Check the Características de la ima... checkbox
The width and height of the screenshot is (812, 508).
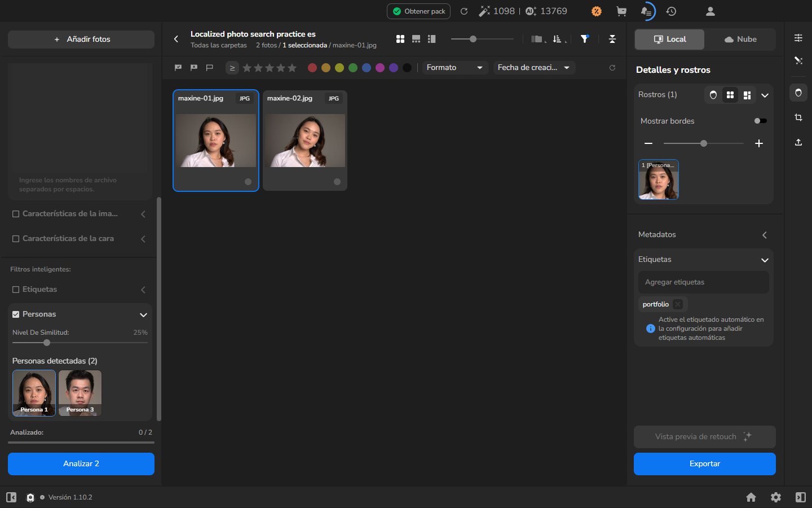click(x=16, y=214)
